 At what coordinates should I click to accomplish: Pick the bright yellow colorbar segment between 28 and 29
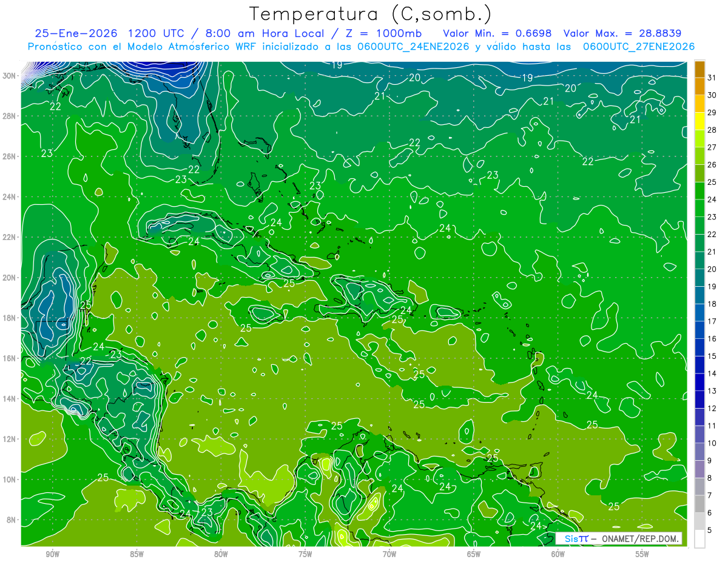[699, 121]
